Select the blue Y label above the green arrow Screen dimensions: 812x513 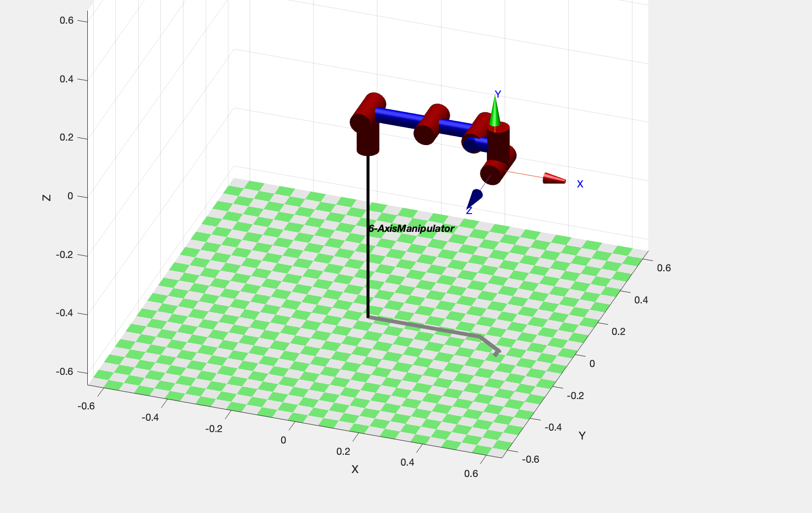coord(498,94)
